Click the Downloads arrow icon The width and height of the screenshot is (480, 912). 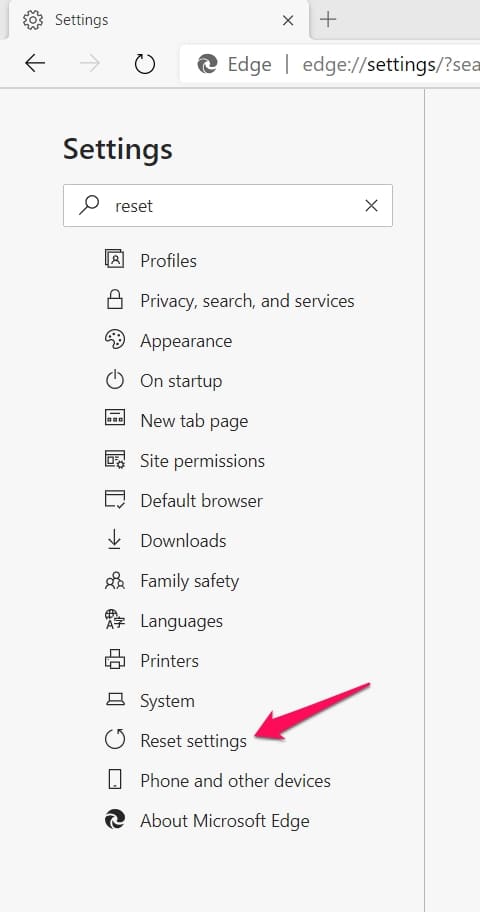[115, 540]
